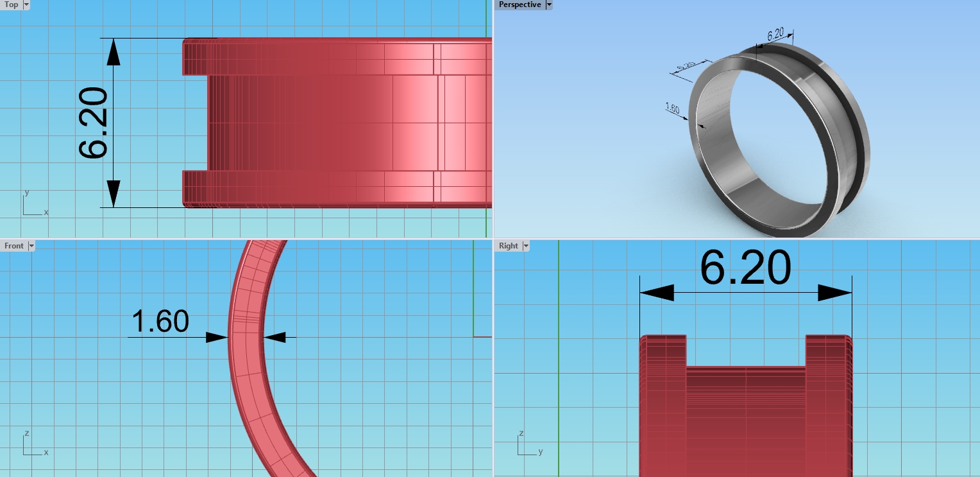Expand the Front viewport dropdown arrow
Screen dimensions: 980x477
(31, 246)
